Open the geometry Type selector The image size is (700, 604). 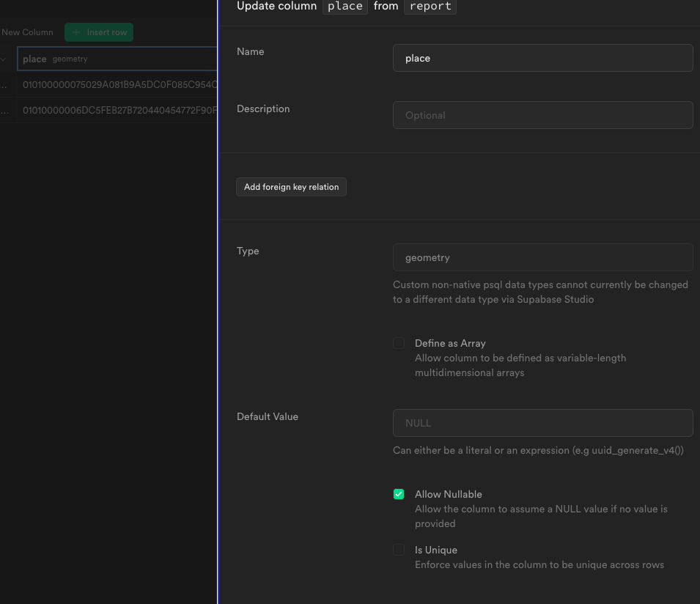point(542,257)
